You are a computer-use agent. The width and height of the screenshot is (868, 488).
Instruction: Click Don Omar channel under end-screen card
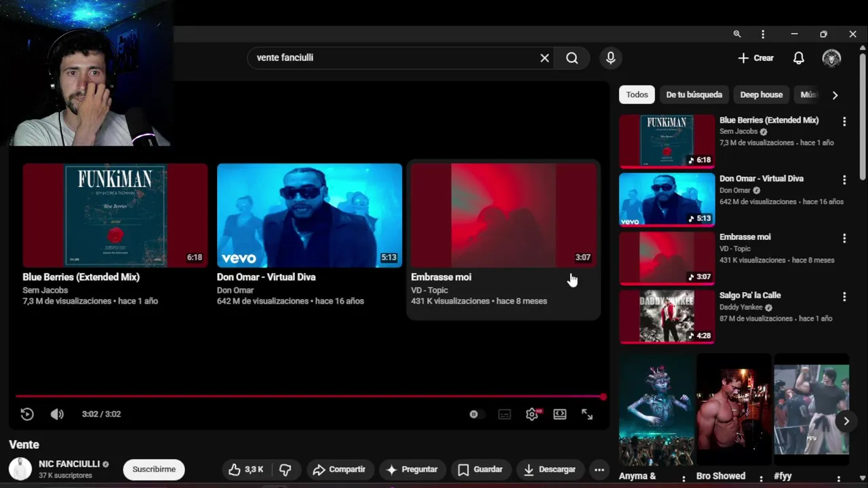(x=235, y=290)
